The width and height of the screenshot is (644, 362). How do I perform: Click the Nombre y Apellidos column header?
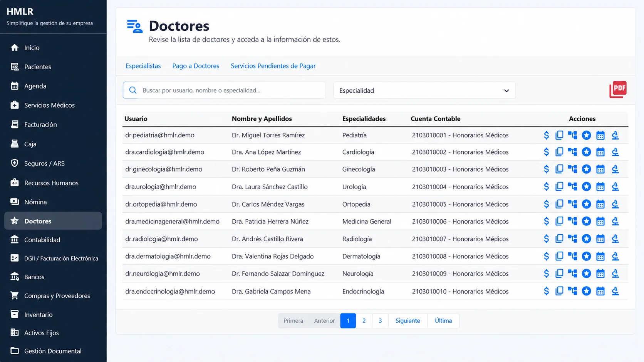[262, 118]
